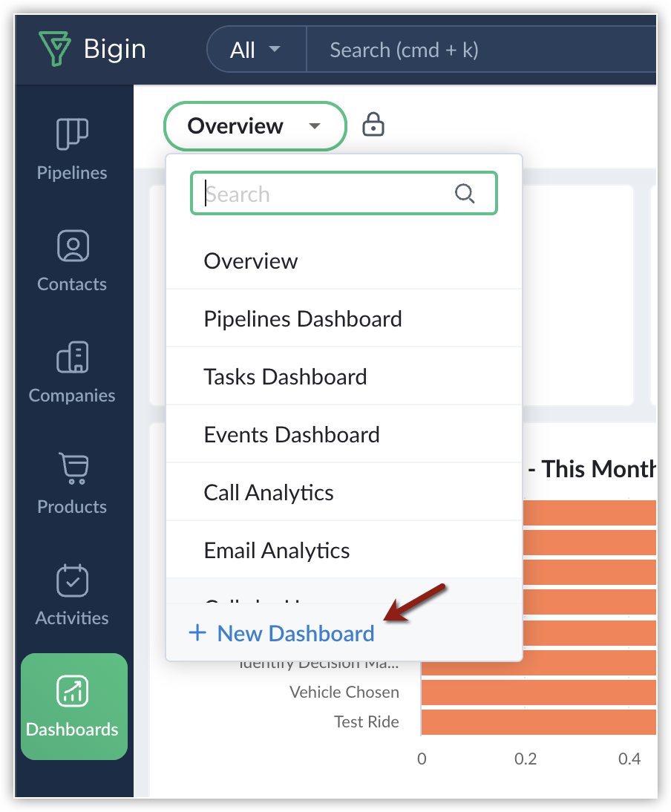Click the Bigin brand name
The height and width of the screenshot is (812, 671).
pos(115,50)
